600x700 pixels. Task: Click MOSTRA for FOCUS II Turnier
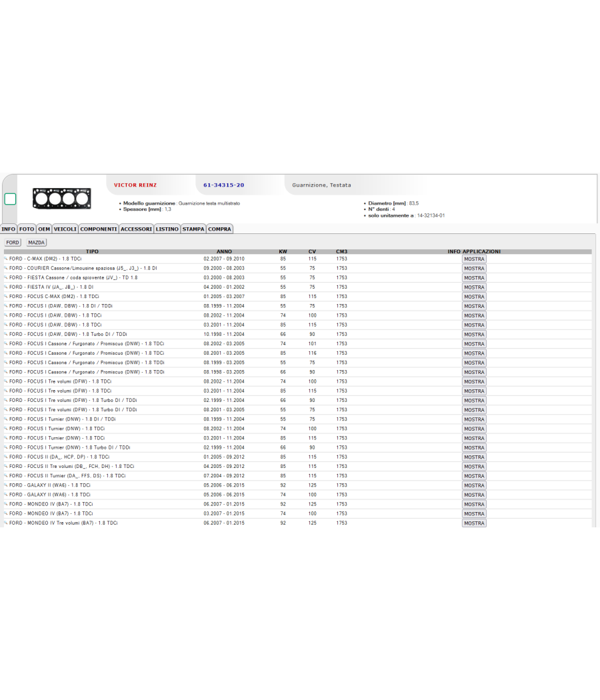coord(474,476)
